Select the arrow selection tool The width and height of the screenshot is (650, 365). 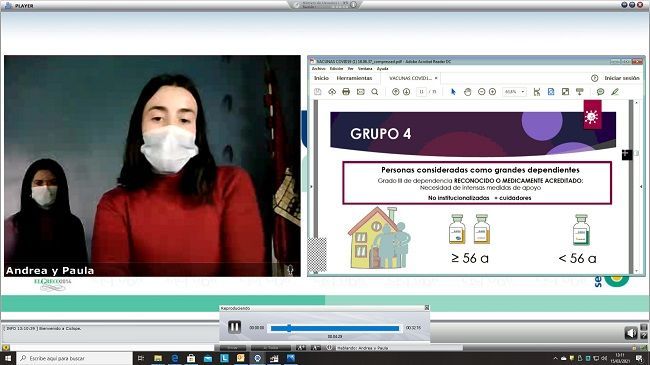coord(453,92)
